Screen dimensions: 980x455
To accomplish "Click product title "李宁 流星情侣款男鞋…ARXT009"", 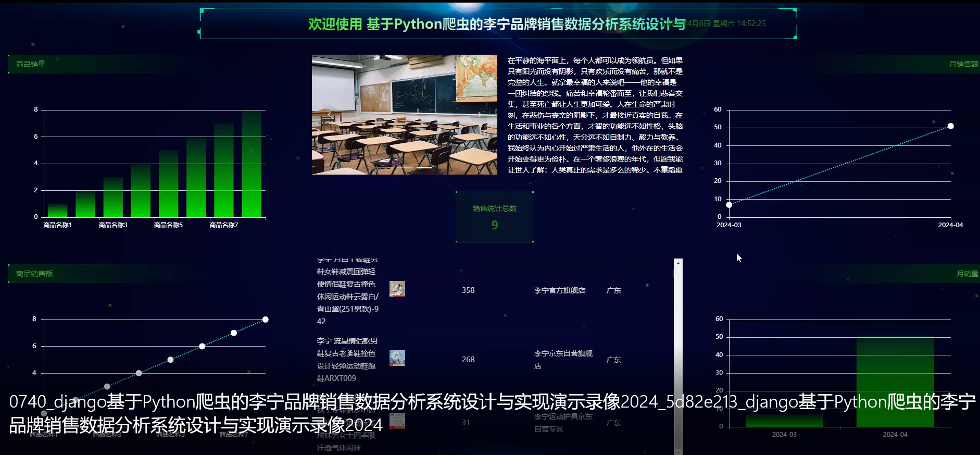I will 347,360.
